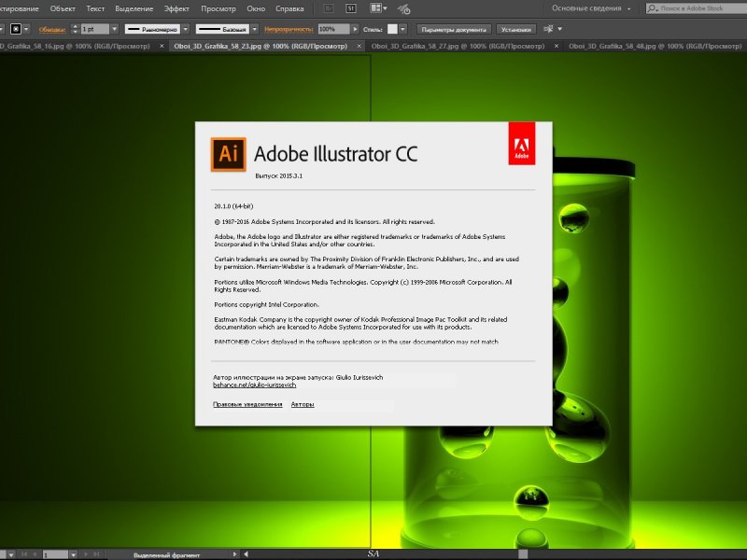Viewport: 747px width, 560px height.
Task: Open the Равномерно width profile dropdown
Action: coord(186,29)
